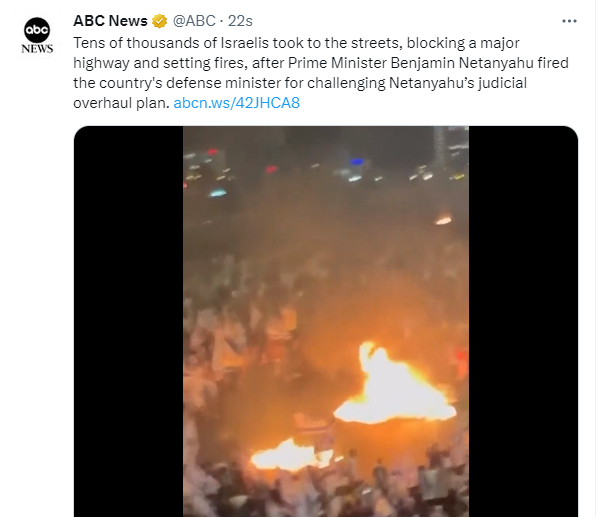The height and width of the screenshot is (517, 596).
Task: Open the three-dot more options menu
Action: pos(569,21)
